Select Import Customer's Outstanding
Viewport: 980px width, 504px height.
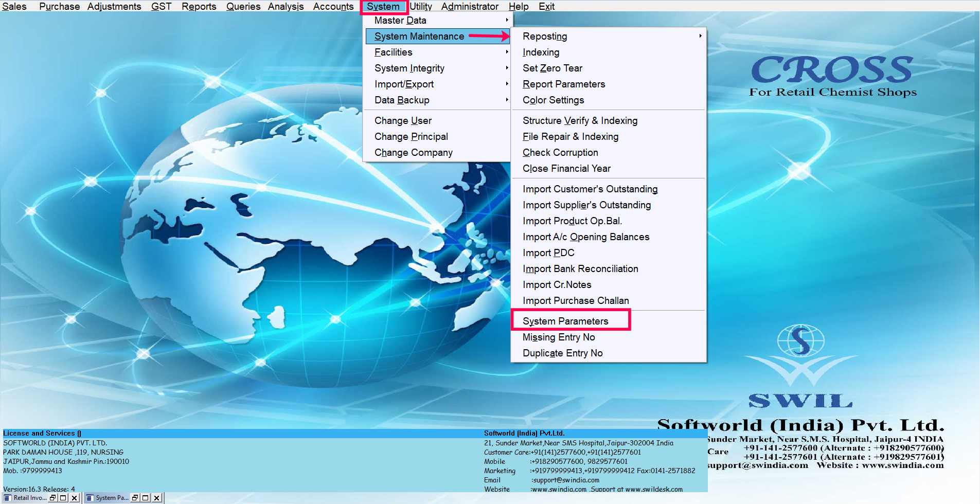pyautogui.click(x=608, y=189)
